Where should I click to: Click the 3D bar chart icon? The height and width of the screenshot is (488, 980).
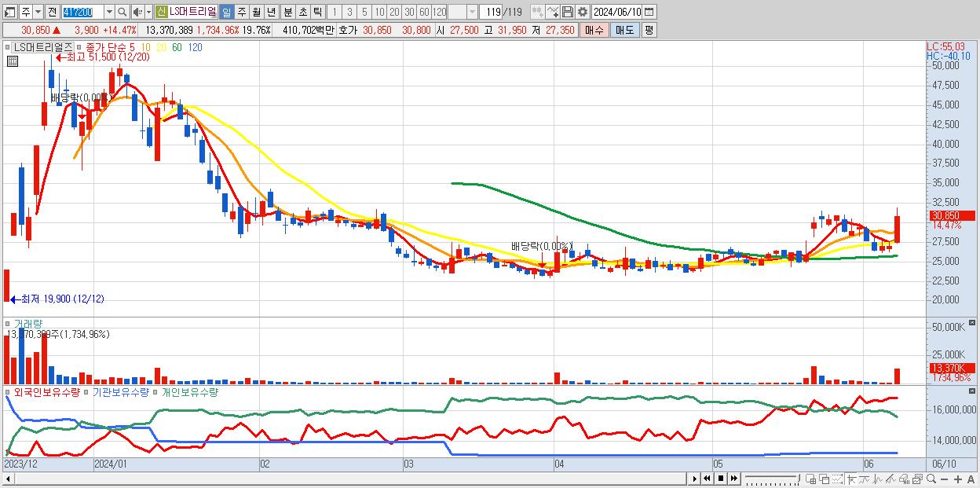(x=904, y=479)
